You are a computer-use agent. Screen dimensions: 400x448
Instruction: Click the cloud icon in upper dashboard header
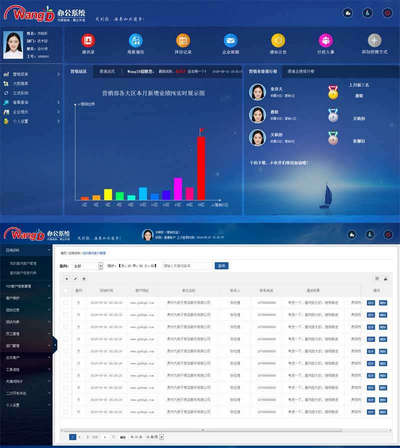tap(348, 13)
